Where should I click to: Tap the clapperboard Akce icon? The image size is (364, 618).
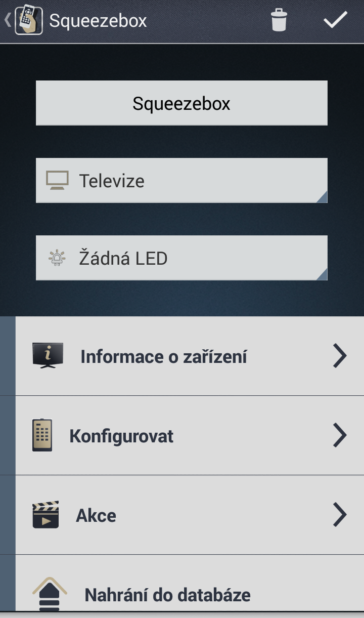point(45,515)
